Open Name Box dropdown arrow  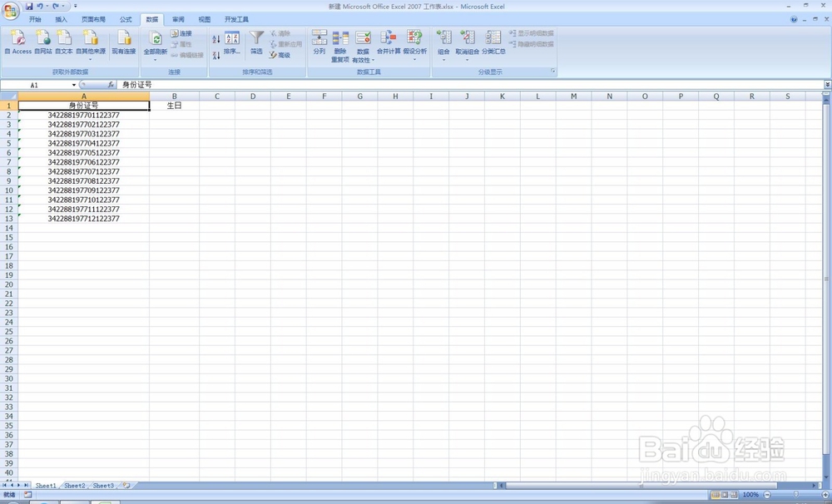(x=74, y=85)
